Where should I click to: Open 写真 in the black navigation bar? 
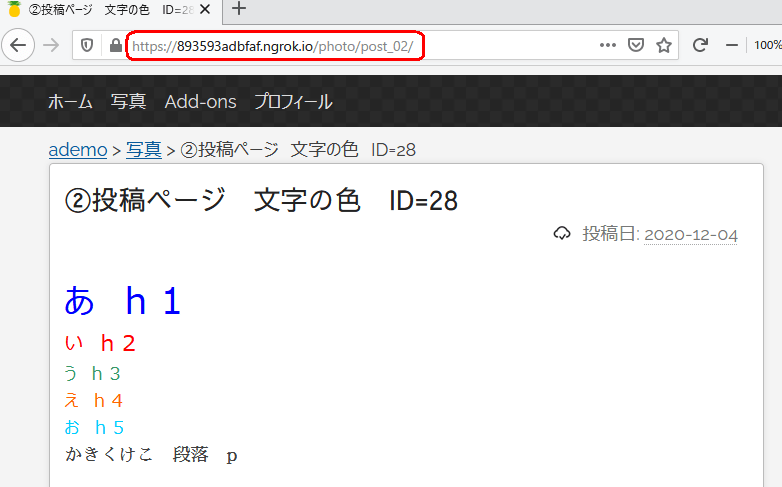(x=128, y=102)
